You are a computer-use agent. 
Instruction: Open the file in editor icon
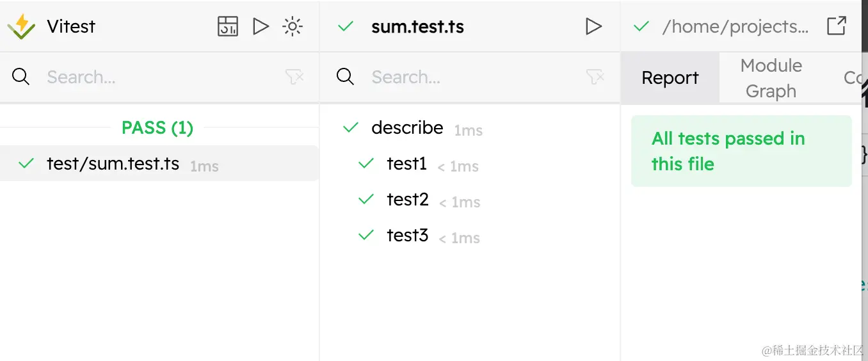pyautogui.click(x=837, y=26)
